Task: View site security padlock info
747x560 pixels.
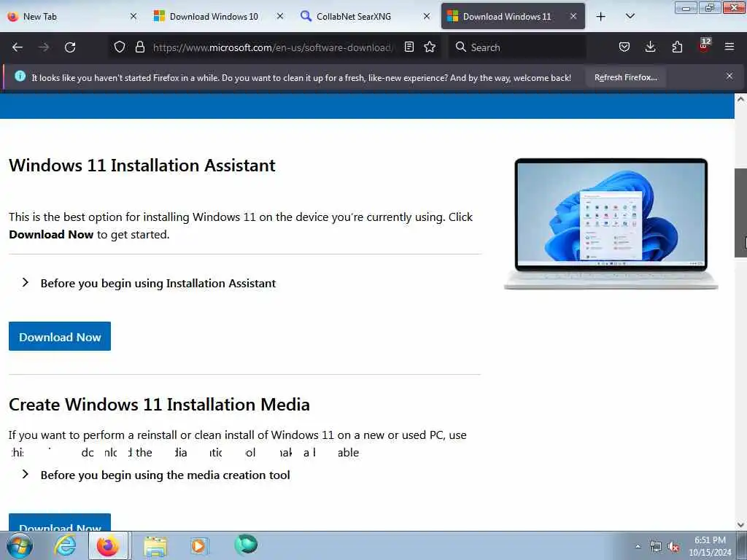Action: coord(139,47)
